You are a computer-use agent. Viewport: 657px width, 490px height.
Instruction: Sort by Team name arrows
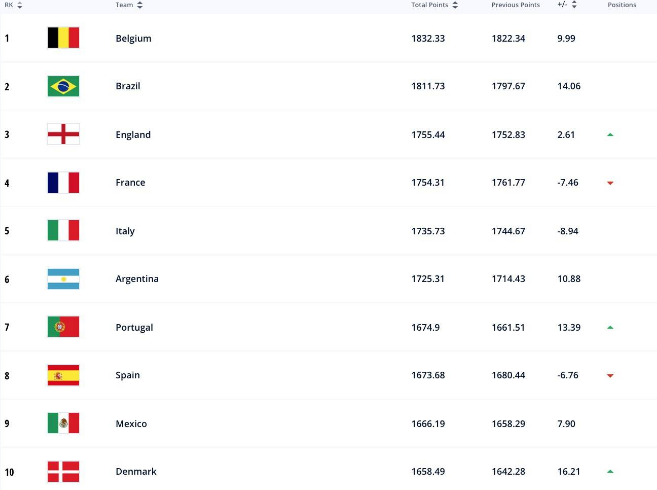point(140,5)
